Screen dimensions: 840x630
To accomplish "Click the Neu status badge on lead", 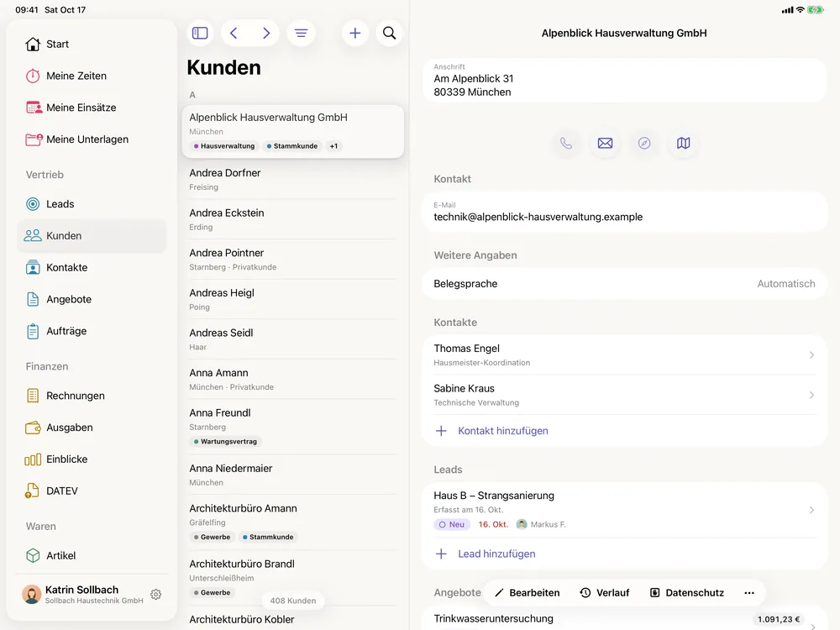I will [452, 524].
